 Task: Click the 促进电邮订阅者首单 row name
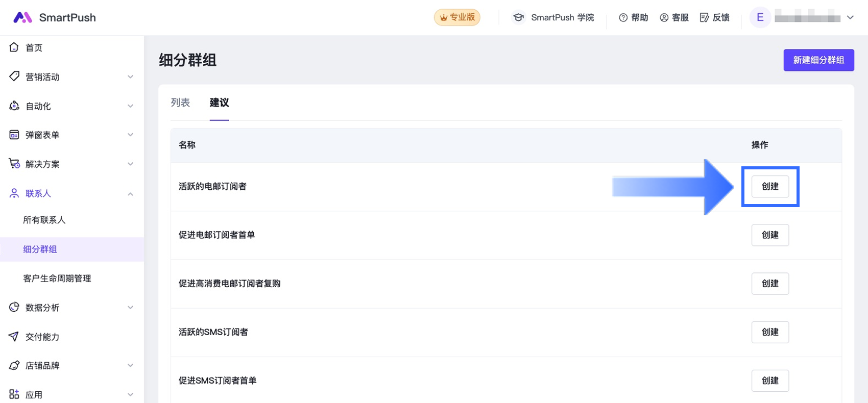216,235
